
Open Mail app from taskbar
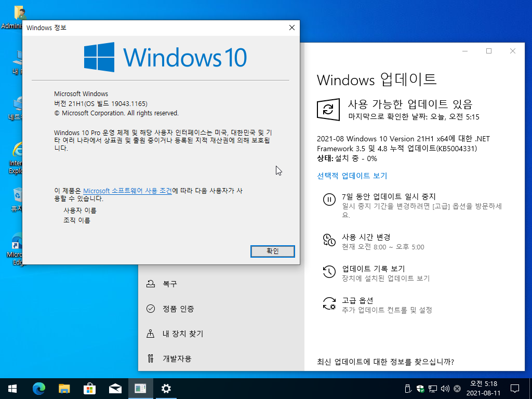115,389
